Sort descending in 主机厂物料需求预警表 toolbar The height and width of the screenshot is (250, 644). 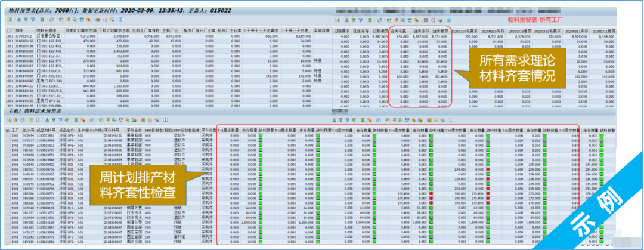(x=54, y=120)
